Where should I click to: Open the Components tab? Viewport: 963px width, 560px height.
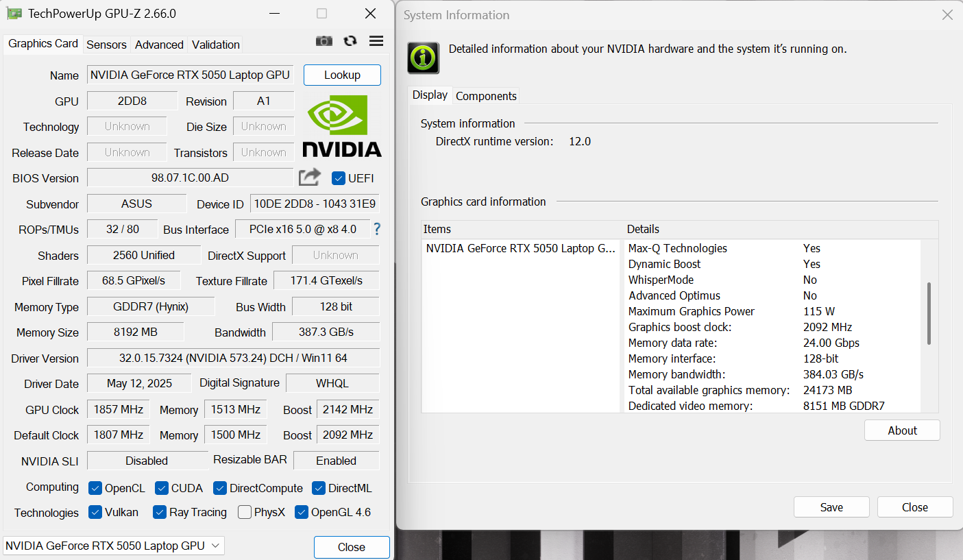click(485, 95)
